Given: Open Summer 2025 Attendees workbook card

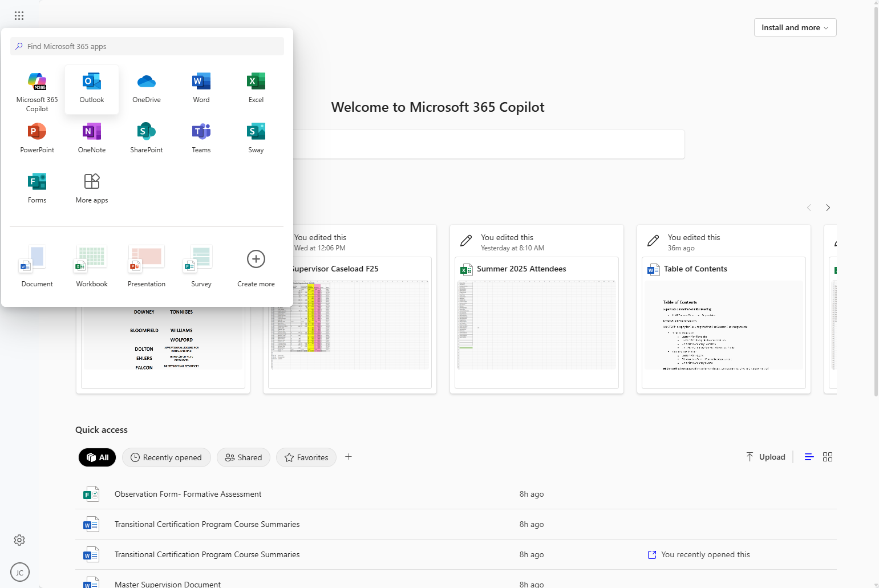Looking at the screenshot, I should [x=537, y=309].
